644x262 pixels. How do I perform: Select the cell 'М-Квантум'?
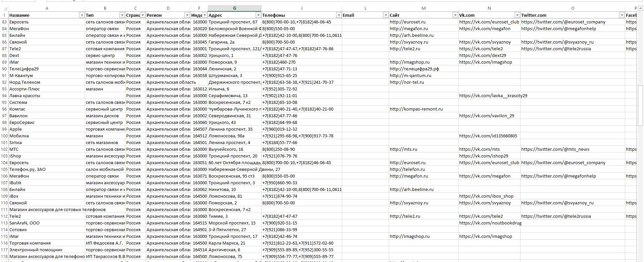point(47,75)
